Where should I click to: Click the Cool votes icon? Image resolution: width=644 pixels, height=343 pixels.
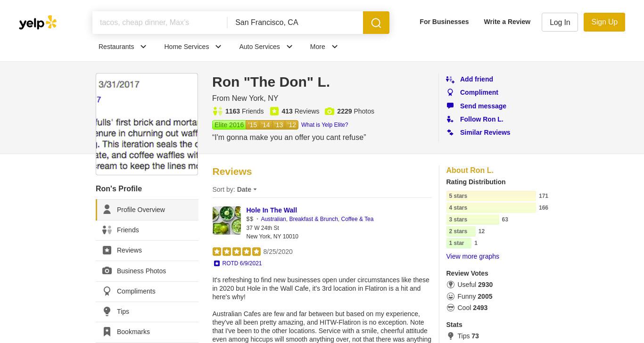coord(451,308)
